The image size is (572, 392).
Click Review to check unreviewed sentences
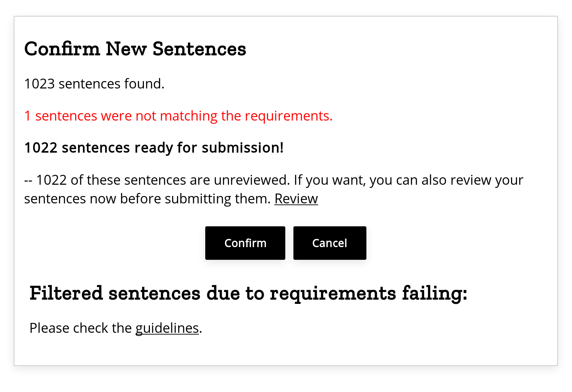296,198
